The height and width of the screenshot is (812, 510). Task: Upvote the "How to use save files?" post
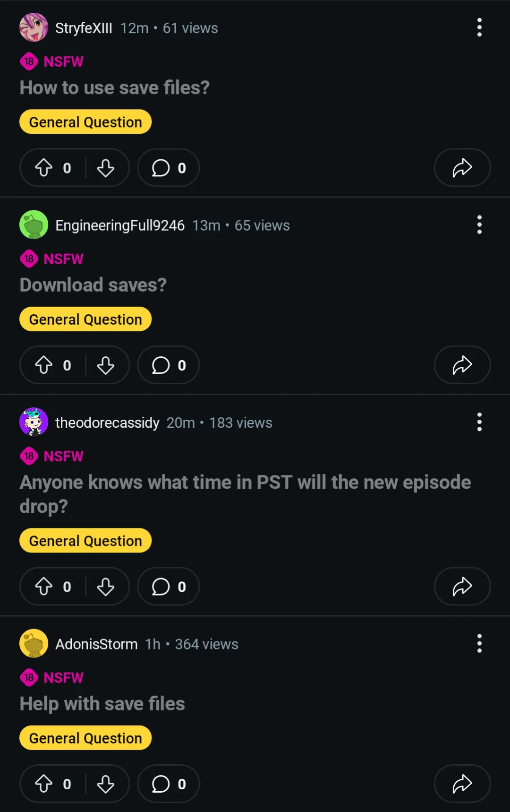[44, 168]
